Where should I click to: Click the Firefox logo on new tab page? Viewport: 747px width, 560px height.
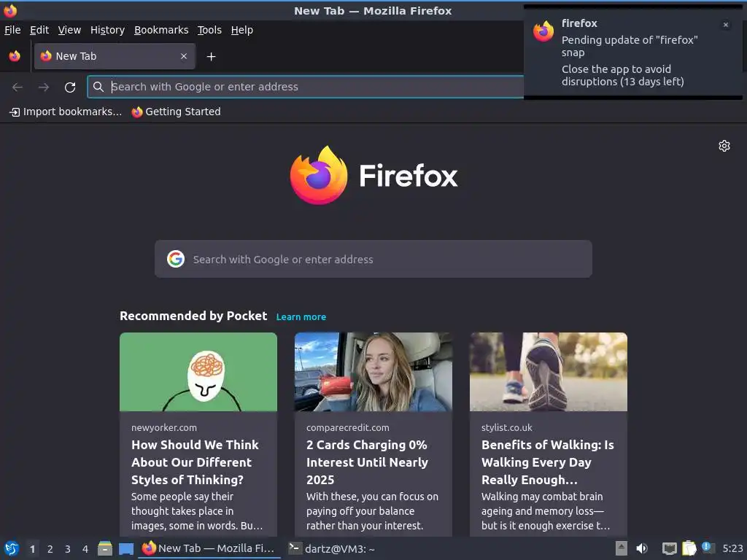[x=373, y=175]
